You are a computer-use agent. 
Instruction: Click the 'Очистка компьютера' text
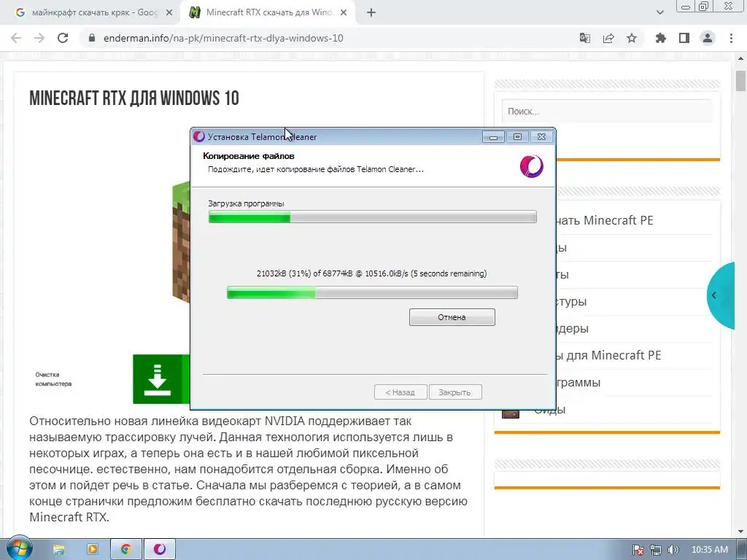(53, 379)
